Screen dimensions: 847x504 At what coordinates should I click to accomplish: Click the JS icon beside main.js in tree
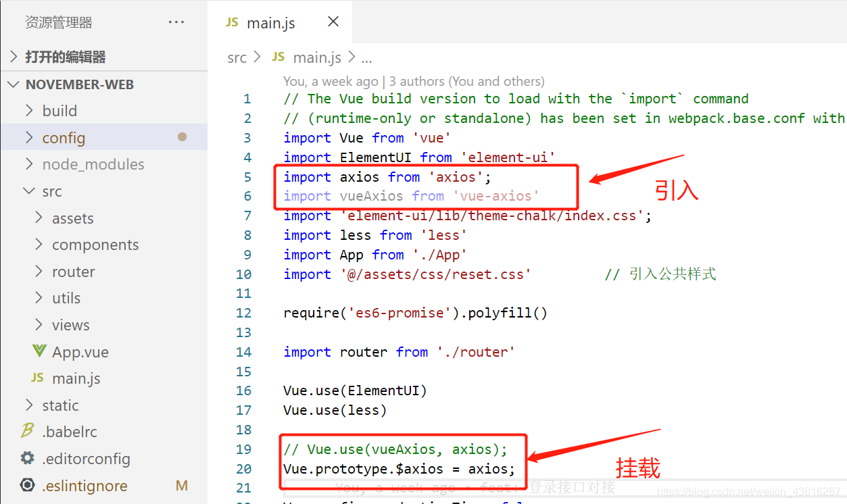38,378
